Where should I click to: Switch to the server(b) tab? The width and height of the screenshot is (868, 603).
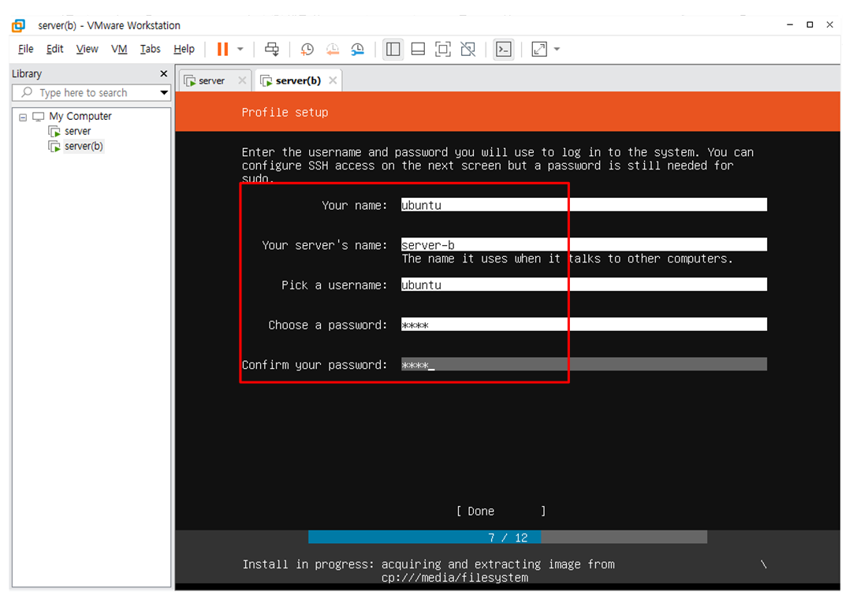pyautogui.click(x=298, y=81)
